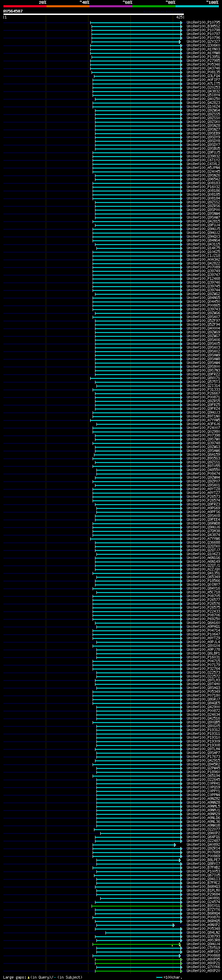Select the UniRef100_P13951 label
The height and width of the screenshot is (980, 222).
[x=203, y=57]
